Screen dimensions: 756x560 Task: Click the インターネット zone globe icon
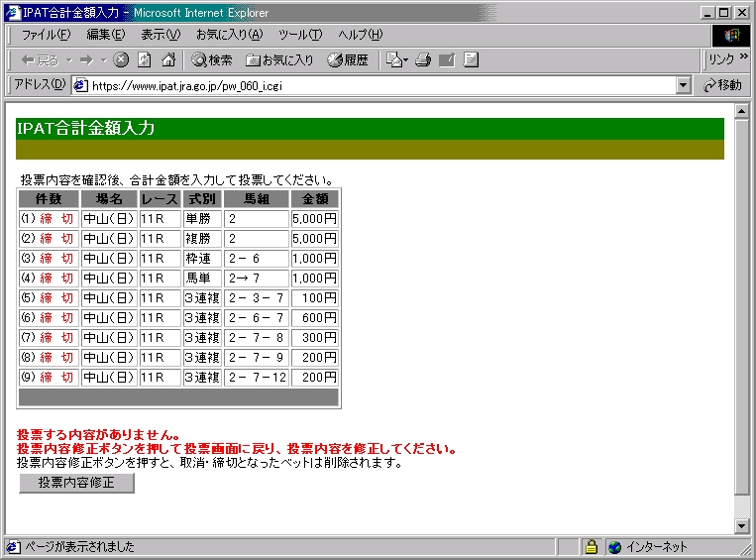614,547
